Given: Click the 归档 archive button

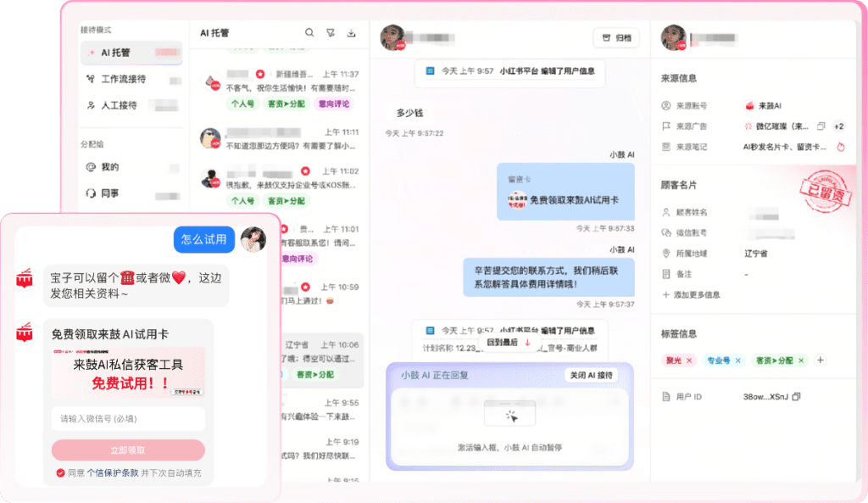Looking at the screenshot, I should 615,37.
